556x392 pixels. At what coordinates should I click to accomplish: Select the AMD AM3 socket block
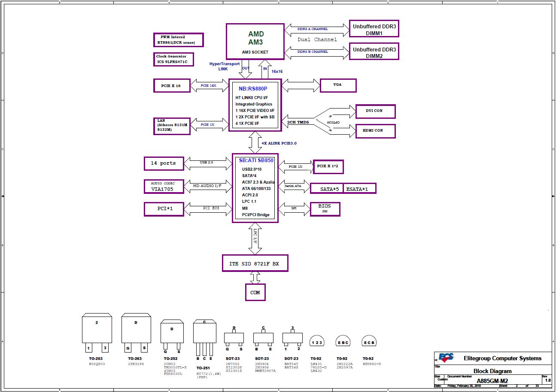[x=255, y=42]
